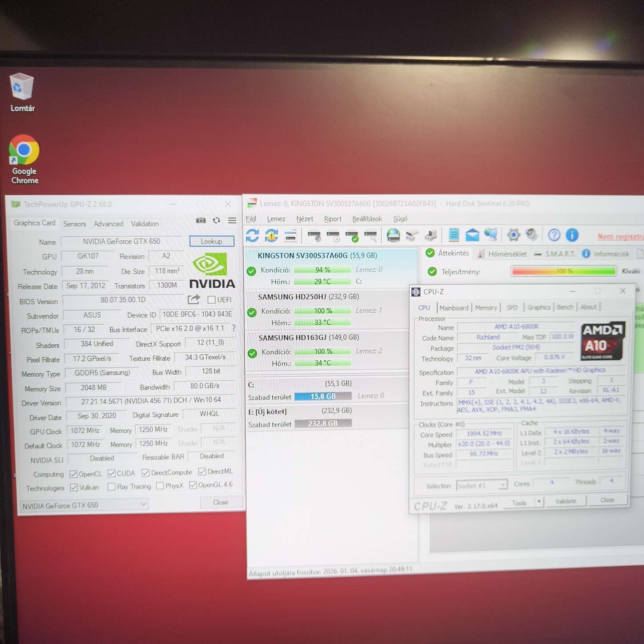Take a GPU-Z screenshot with camera icon
This screenshot has width=644, height=644.
coord(201,220)
